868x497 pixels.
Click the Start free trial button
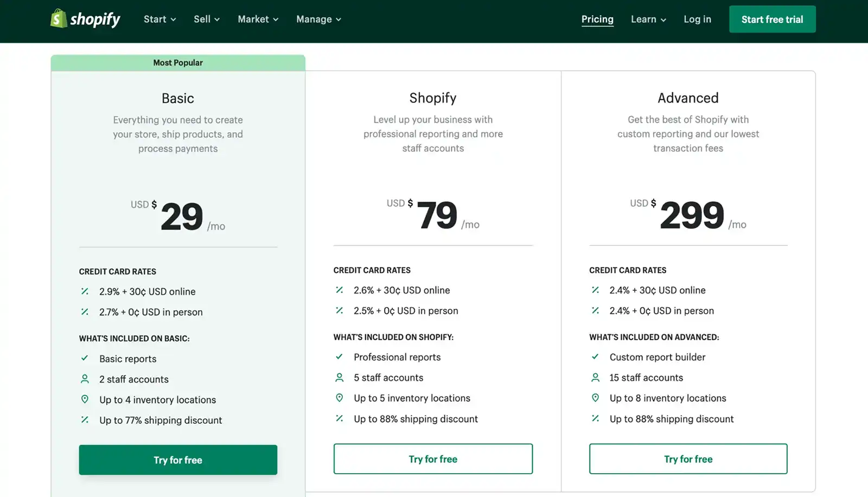tap(772, 19)
